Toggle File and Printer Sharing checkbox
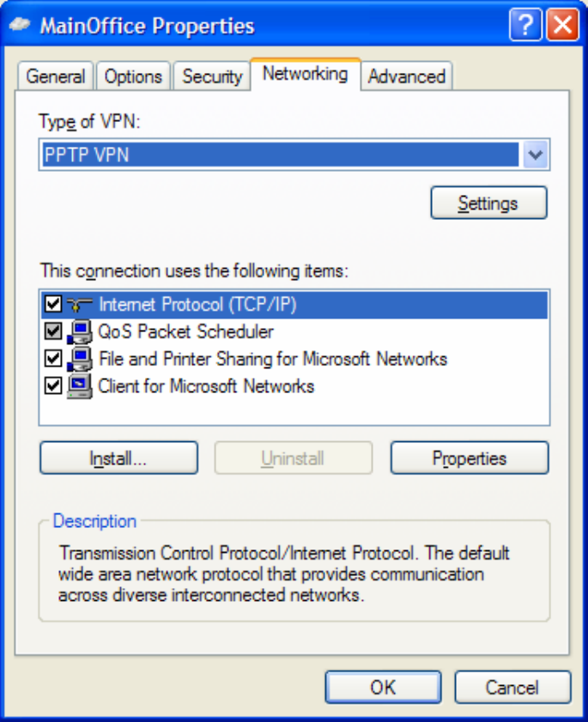 point(53,359)
